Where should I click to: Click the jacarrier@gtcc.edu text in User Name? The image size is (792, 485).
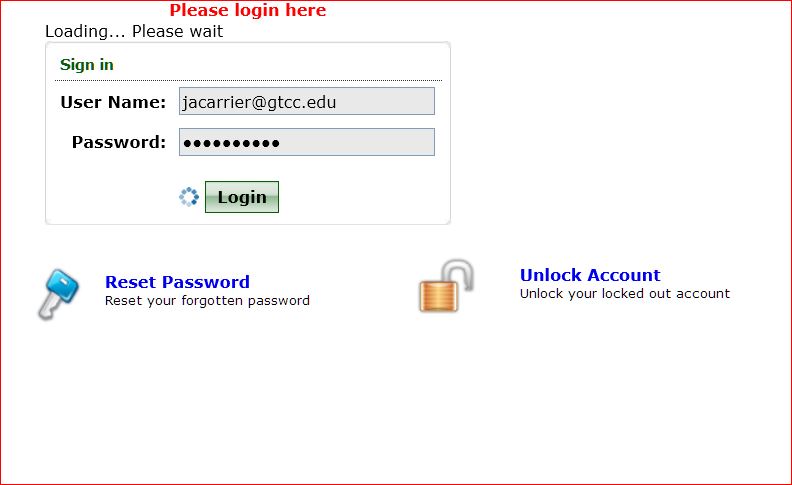point(259,102)
